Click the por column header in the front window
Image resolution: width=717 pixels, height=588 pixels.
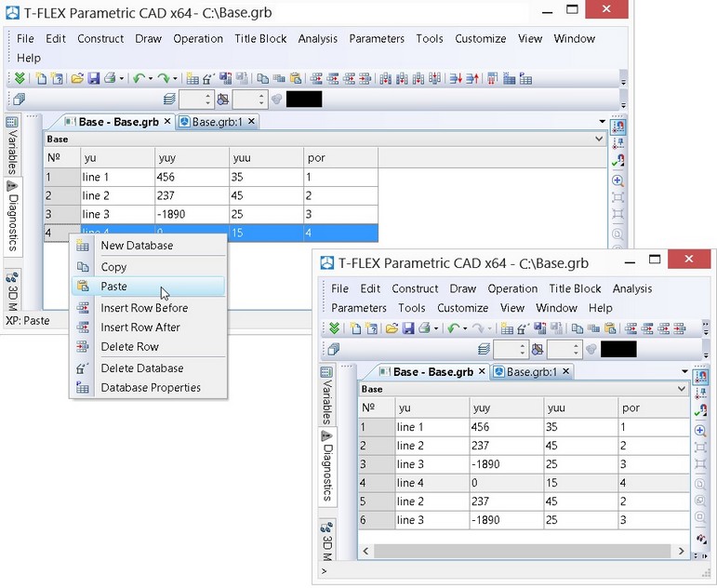(x=654, y=408)
